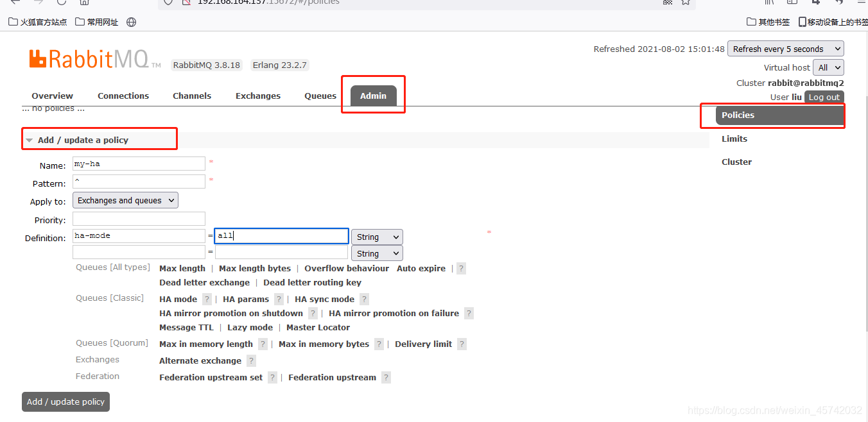Open String type dropdown for empty definition row

tap(377, 254)
